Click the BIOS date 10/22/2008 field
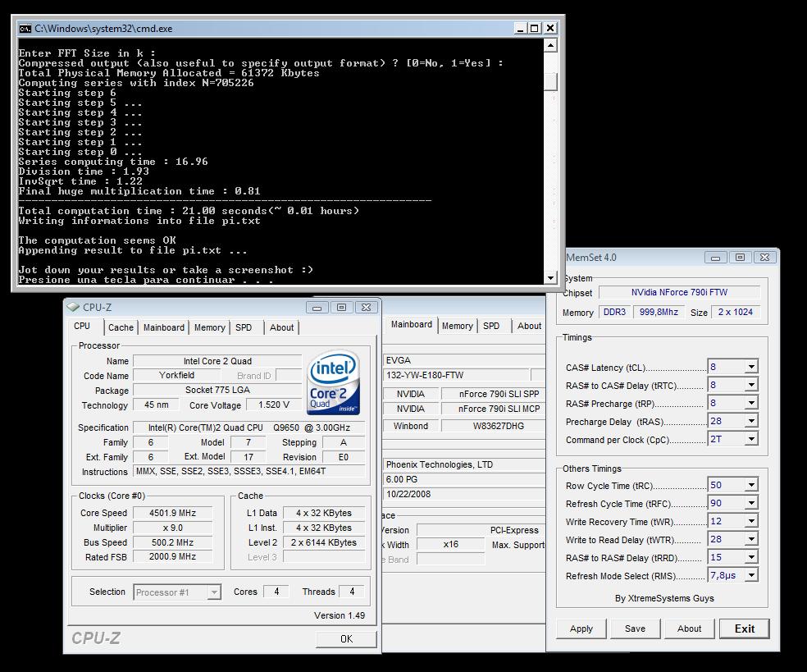The width and height of the screenshot is (807, 672). pos(464,494)
